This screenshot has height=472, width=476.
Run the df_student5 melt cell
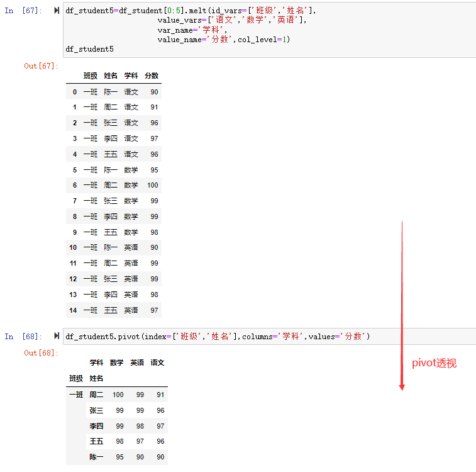[57, 11]
